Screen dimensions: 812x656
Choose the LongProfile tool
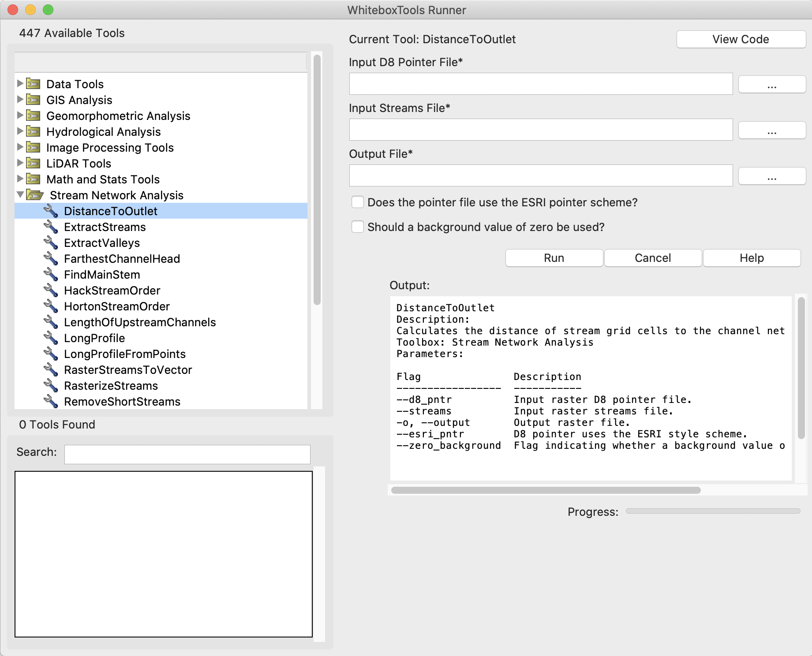[94, 338]
